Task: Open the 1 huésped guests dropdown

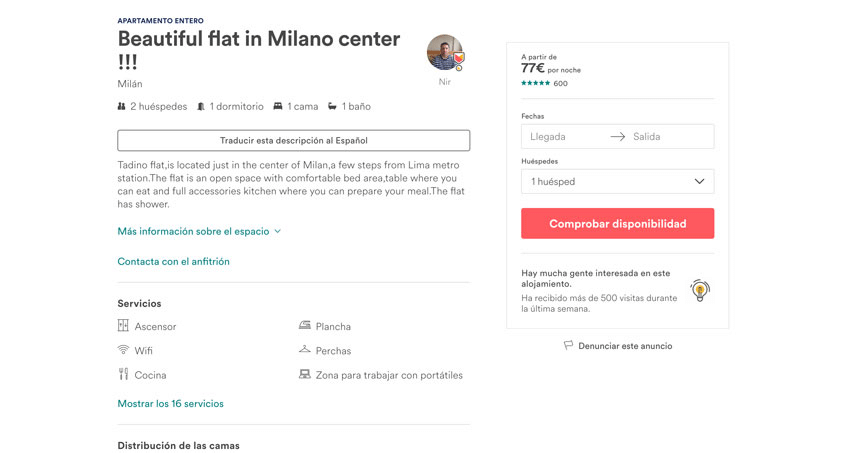Action: tap(617, 182)
